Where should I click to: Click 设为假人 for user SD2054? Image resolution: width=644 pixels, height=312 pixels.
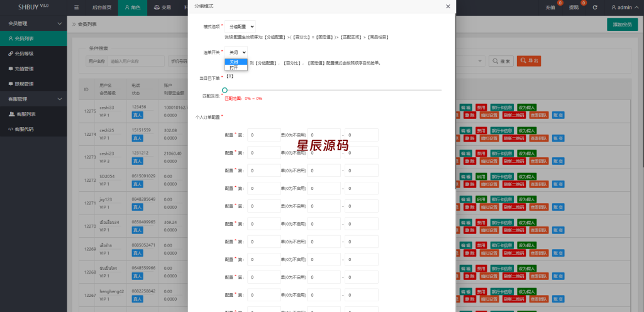[x=526, y=177]
